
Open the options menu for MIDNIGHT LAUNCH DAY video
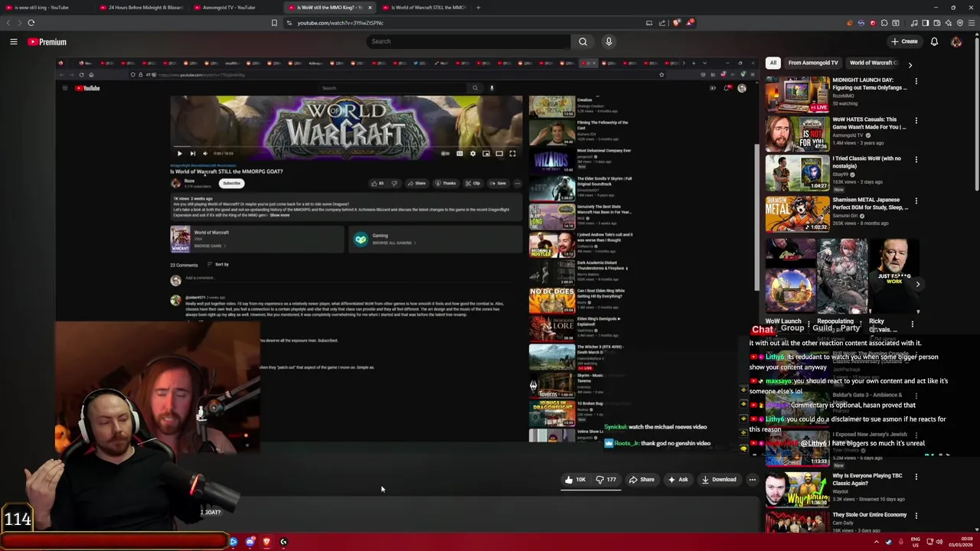pos(916,81)
